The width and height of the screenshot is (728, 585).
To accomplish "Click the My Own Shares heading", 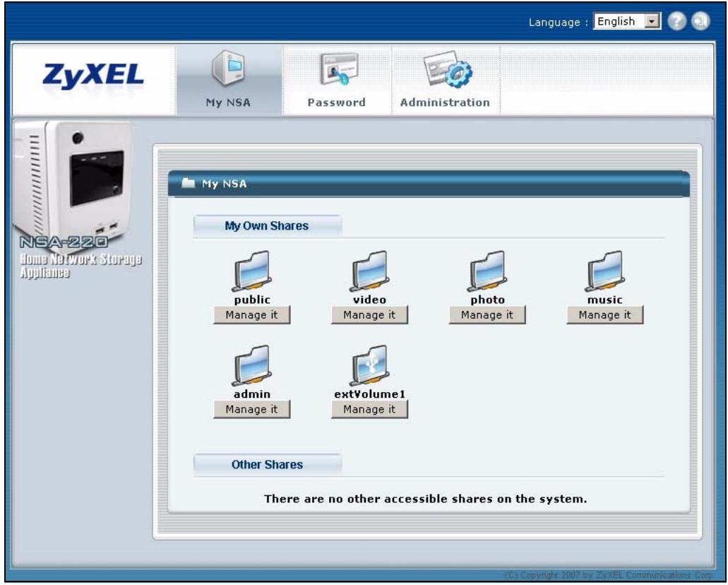I will tap(267, 226).
